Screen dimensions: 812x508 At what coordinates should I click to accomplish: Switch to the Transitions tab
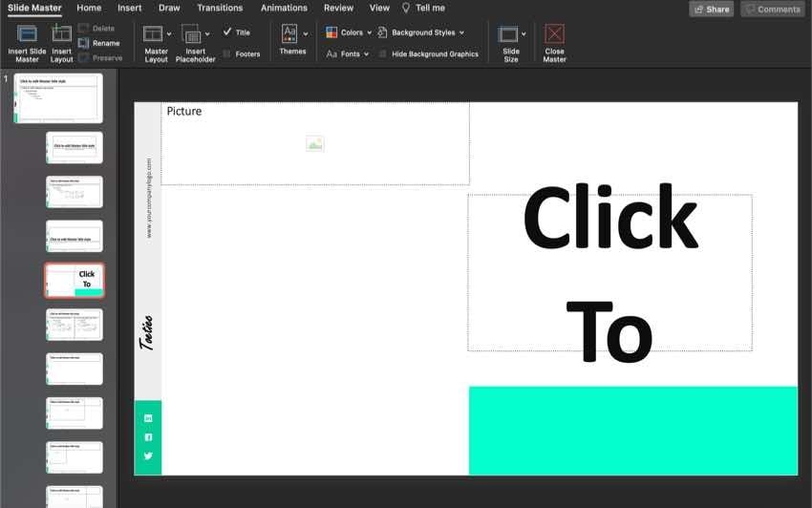coord(220,8)
